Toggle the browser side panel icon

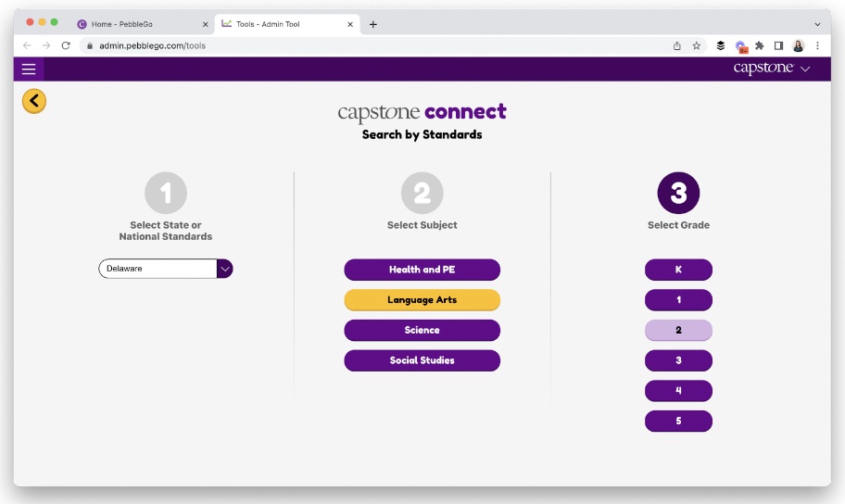click(x=778, y=45)
